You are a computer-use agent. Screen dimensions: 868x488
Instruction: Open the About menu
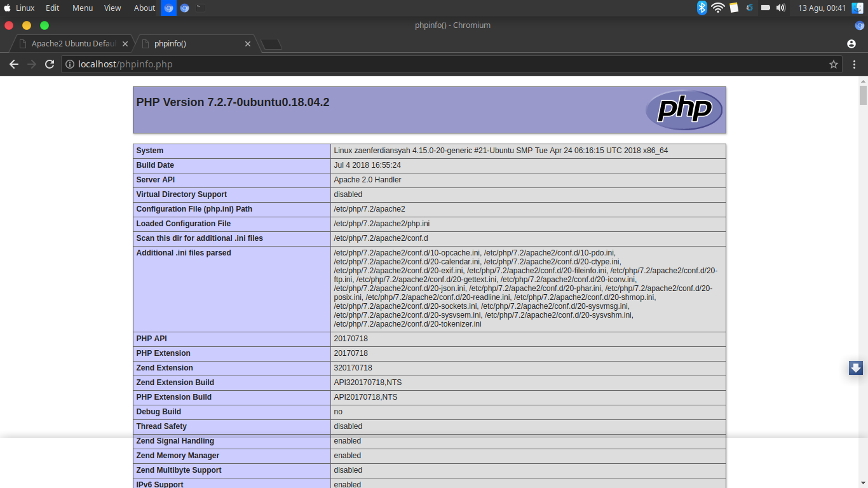[x=144, y=8]
